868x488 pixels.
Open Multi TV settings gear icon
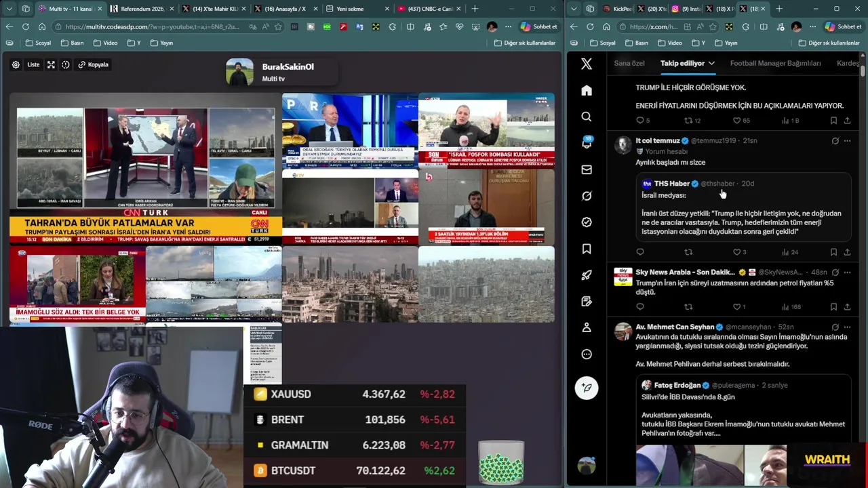pyautogui.click(x=16, y=64)
